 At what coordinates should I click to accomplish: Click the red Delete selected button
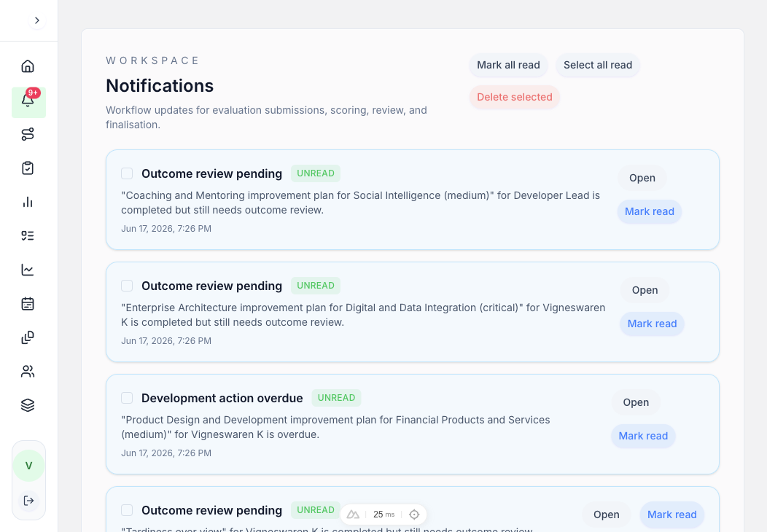point(515,97)
